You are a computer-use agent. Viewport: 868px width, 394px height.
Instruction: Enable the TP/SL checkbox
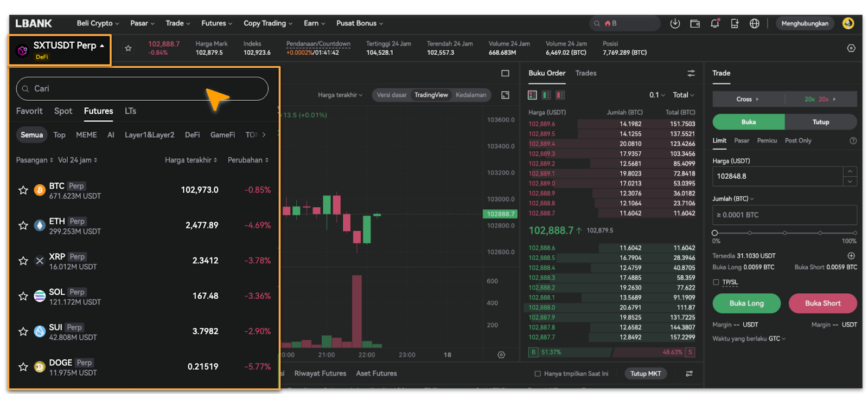coord(716,282)
